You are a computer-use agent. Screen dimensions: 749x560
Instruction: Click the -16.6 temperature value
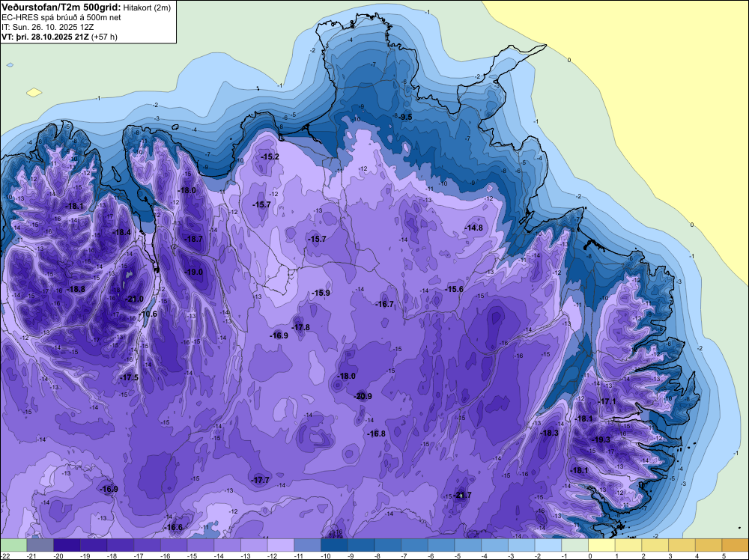coord(174,528)
